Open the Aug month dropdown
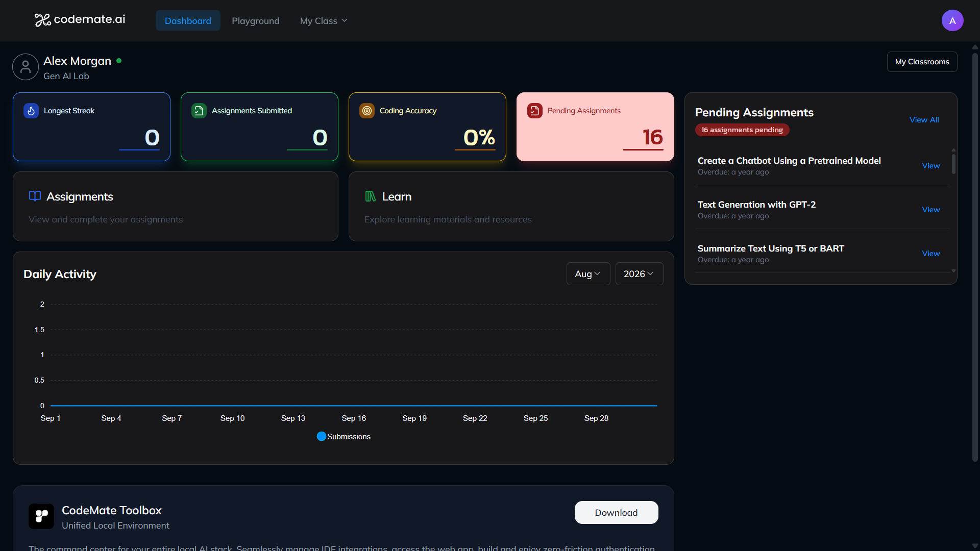The width and height of the screenshot is (980, 551). pyautogui.click(x=588, y=274)
